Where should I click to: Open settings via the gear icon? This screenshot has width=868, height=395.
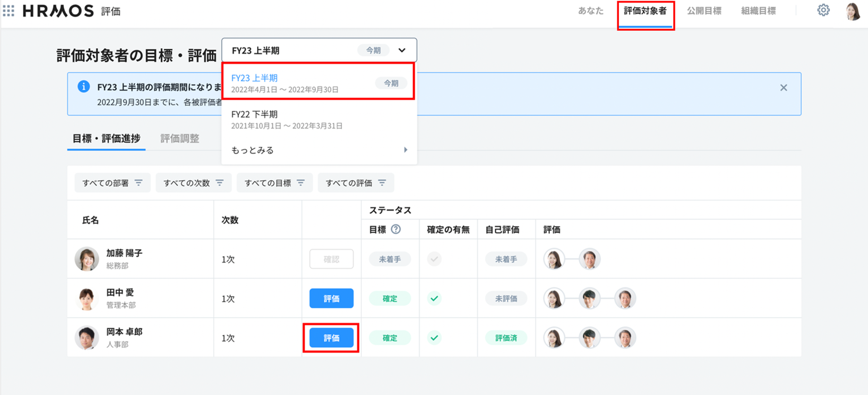coord(823,10)
